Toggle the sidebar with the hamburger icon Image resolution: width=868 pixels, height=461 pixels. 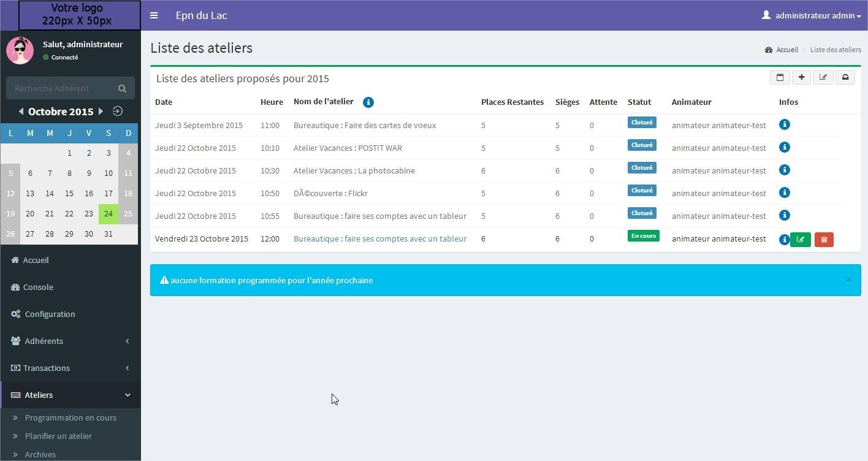154,15
